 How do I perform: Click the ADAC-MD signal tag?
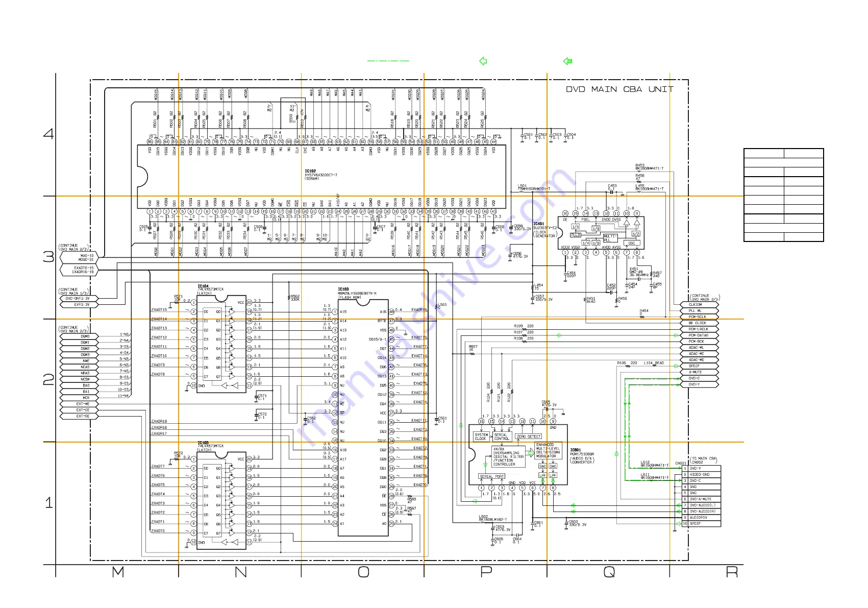point(700,360)
